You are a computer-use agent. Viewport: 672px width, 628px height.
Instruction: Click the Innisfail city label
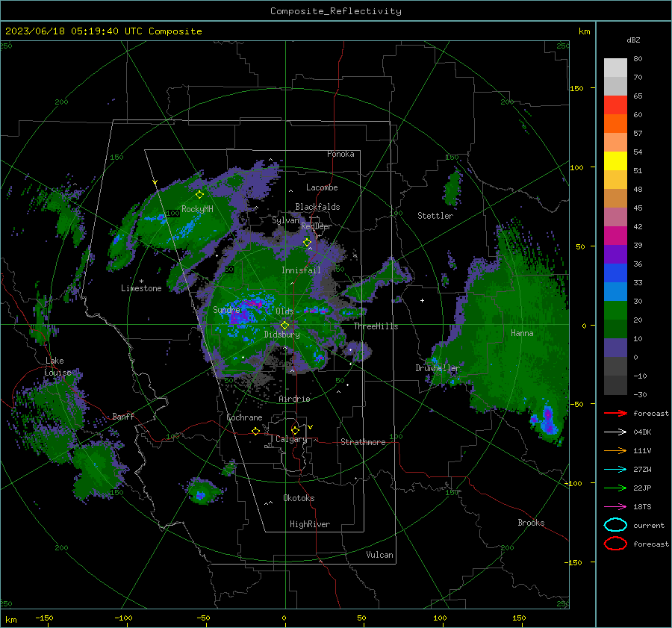tap(301, 270)
